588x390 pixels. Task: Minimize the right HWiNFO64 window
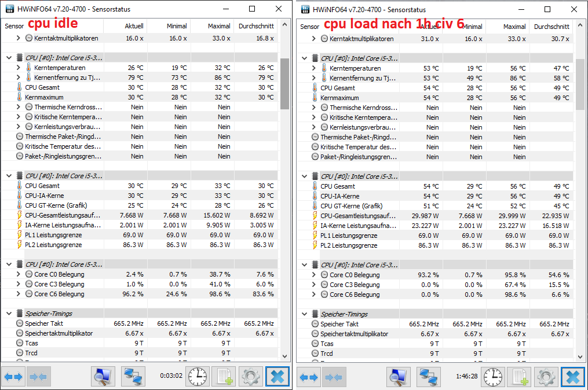(x=521, y=9)
